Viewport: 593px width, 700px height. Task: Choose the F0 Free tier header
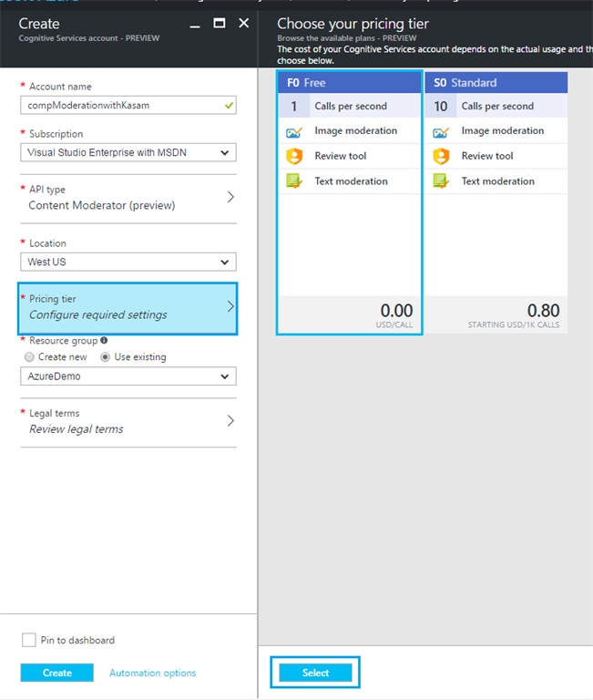(350, 83)
